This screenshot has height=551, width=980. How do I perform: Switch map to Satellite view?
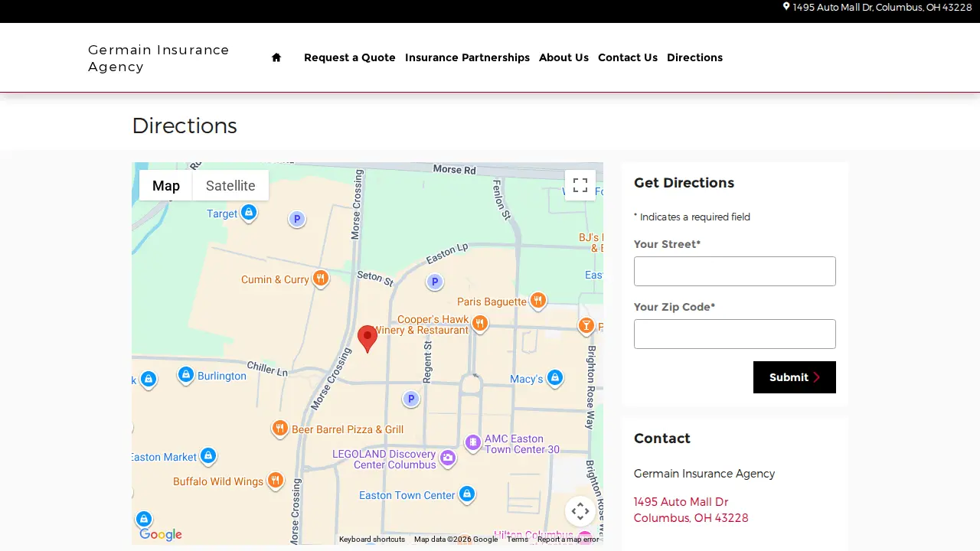click(x=230, y=185)
